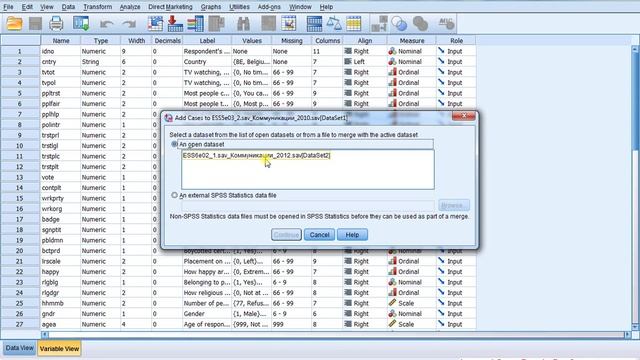Click the Find binoculars icon
Image resolution: width=640 pixels, height=360 pixels.
[244, 24]
